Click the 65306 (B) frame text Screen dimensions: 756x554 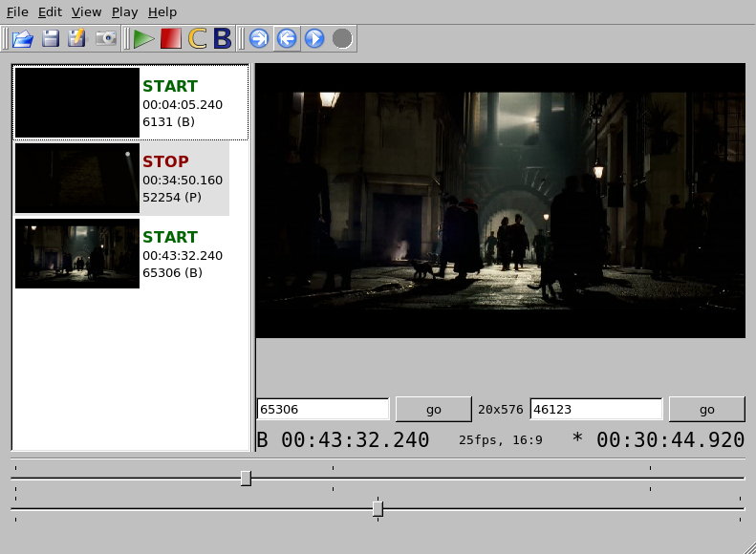pos(173,272)
